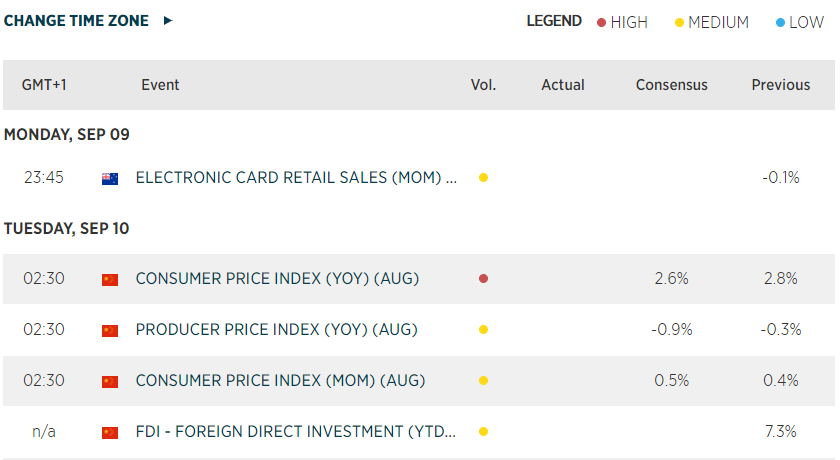Toggle the LOW volatility legend filter
The image size is (840, 460).
(799, 22)
